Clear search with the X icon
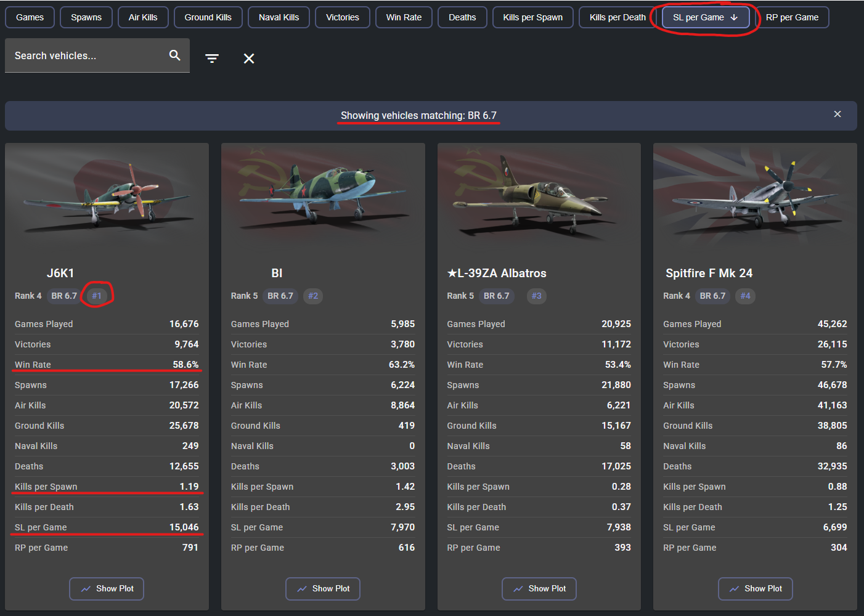The width and height of the screenshot is (864, 616). pos(249,59)
